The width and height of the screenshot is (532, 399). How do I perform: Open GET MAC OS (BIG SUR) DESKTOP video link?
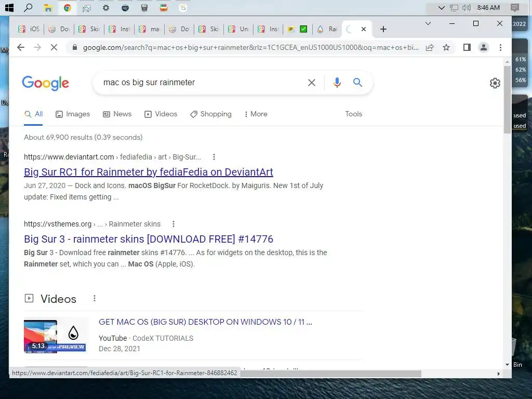coord(205,322)
